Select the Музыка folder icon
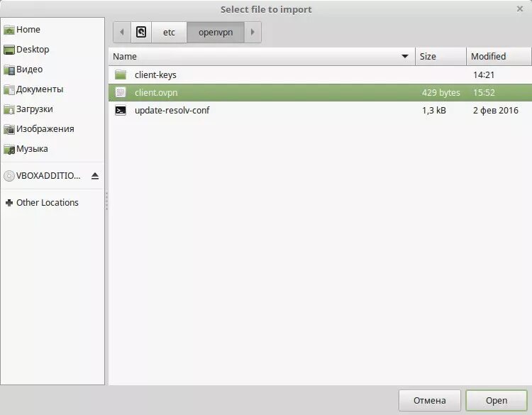Screen dimensions: 532x415 tap(9, 149)
